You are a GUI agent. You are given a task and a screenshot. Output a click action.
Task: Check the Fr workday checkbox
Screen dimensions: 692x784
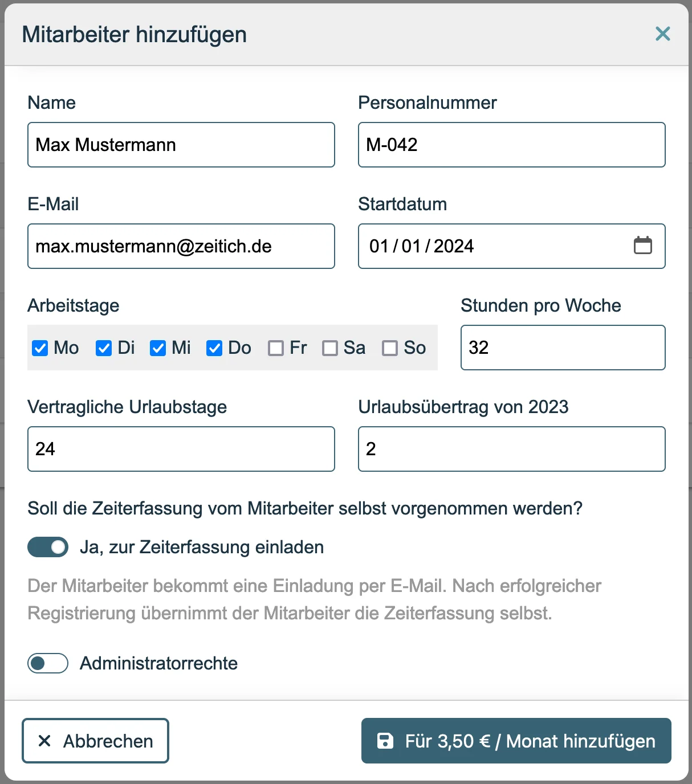click(276, 348)
